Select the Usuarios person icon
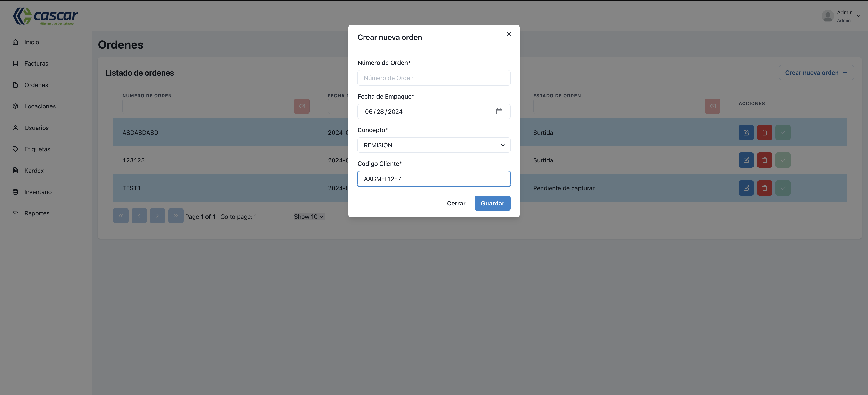 point(15,128)
